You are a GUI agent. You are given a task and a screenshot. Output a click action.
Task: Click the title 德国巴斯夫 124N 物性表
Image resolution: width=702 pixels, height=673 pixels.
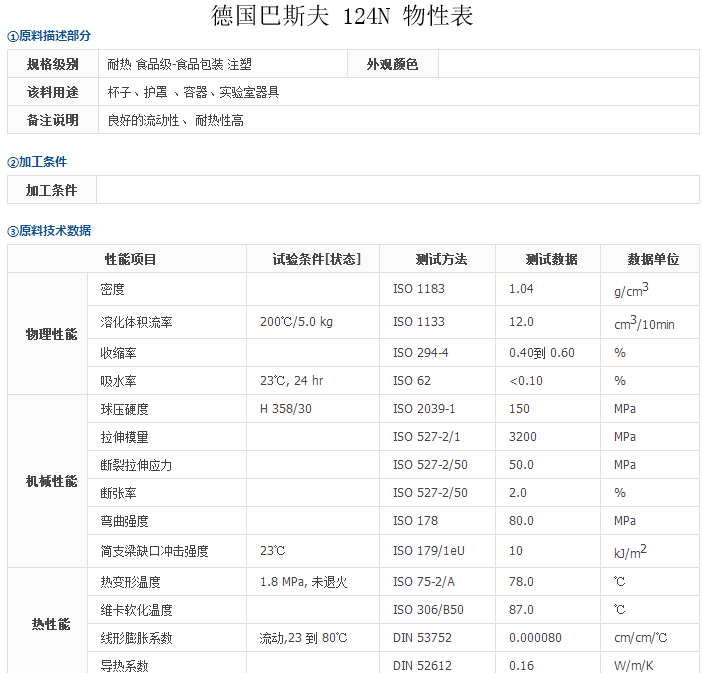click(342, 16)
